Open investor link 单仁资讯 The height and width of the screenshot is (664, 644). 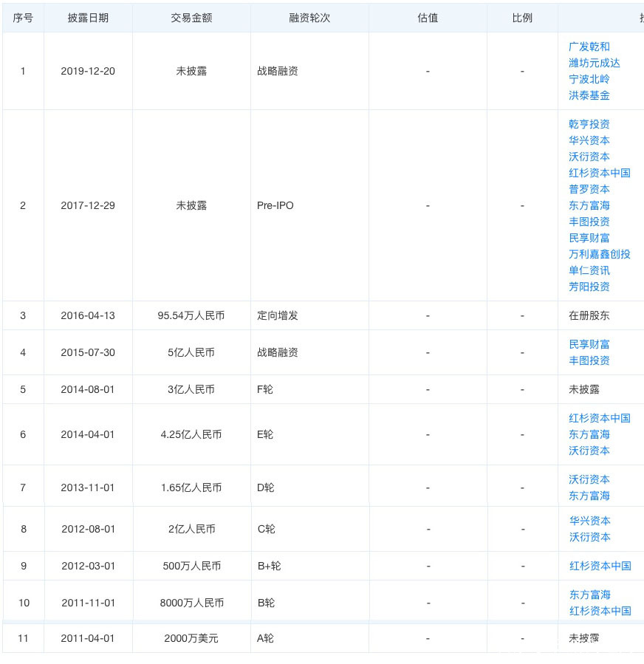[x=589, y=270]
